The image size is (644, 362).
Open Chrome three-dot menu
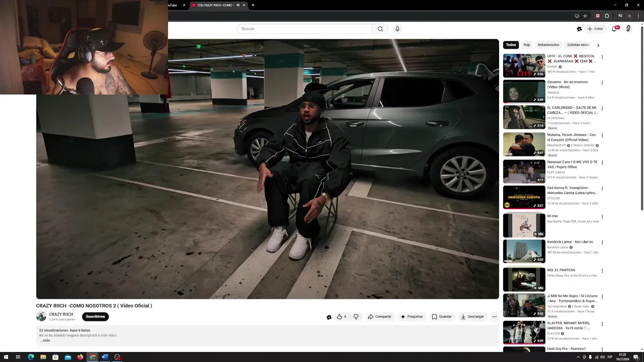pos(637,16)
